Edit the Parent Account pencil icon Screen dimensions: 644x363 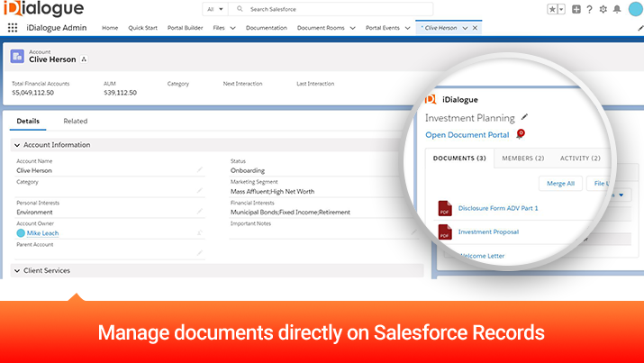pos(200,253)
